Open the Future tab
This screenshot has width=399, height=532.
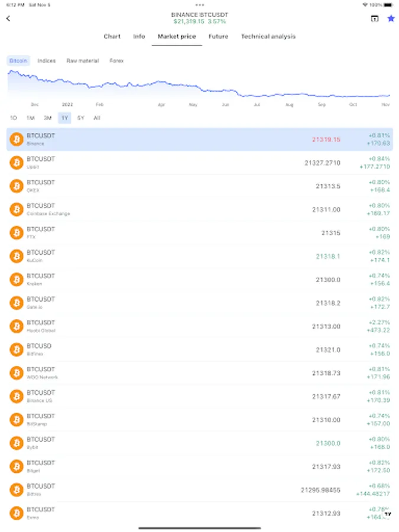[x=218, y=37]
